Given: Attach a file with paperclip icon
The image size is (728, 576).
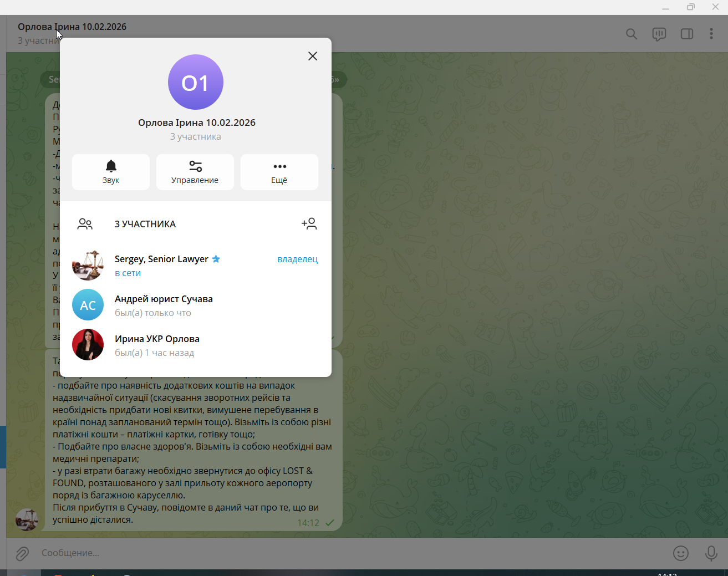Looking at the screenshot, I should coord(22,553).
